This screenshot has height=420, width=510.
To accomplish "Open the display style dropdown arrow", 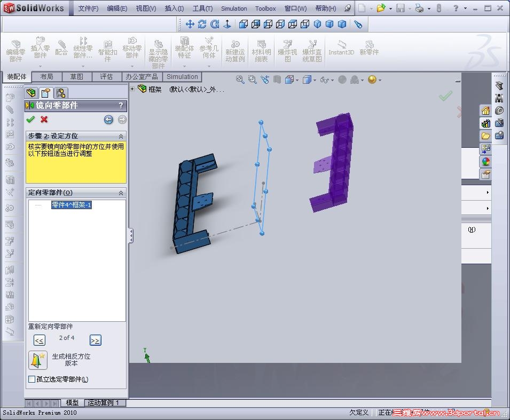I will [315, 80].
